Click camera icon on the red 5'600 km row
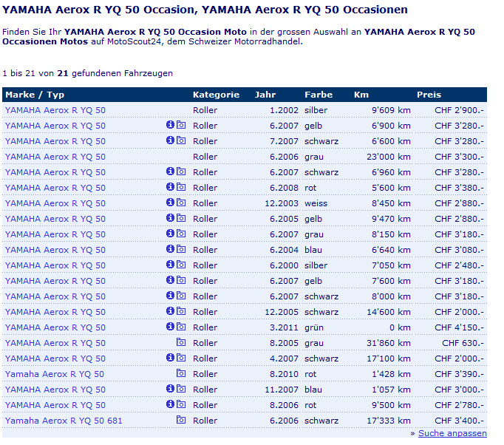The image size is (504, 445). [181, 188]
